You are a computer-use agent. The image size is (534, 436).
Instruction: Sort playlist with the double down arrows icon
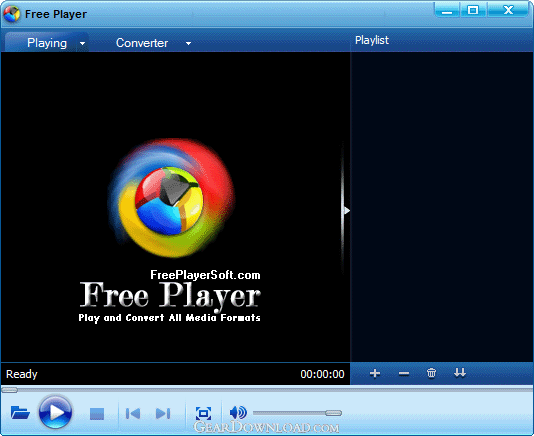click(x=460, y=373)
